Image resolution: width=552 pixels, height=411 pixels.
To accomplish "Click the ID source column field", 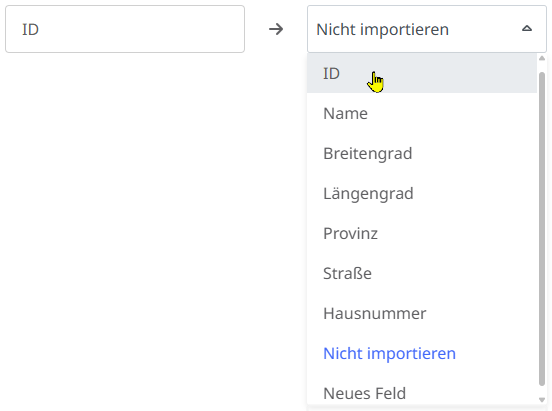I will [x=125, y=29].
